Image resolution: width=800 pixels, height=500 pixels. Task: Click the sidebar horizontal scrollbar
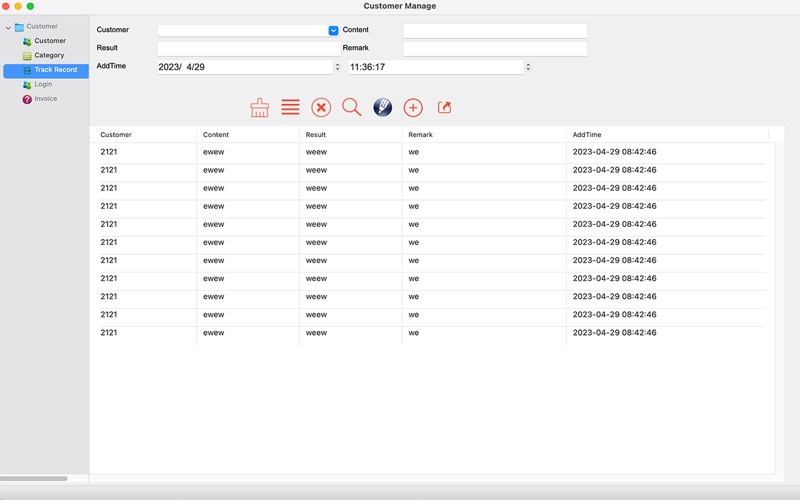tap(34, 479)
